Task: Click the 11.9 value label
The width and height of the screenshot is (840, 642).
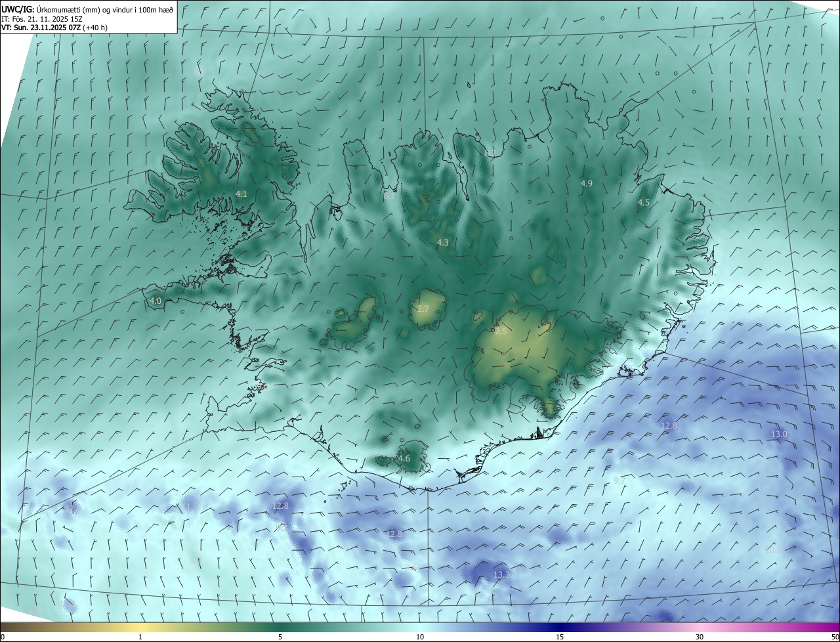Action: 192,506
